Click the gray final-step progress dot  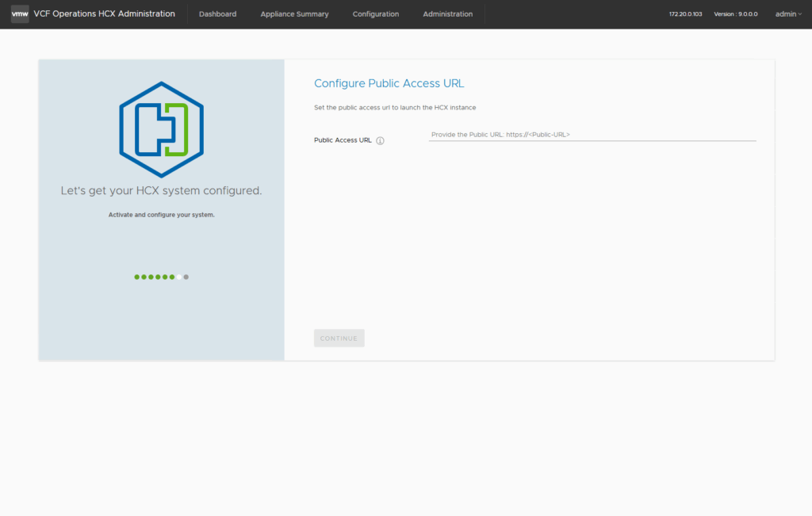(x=186, y=277)
